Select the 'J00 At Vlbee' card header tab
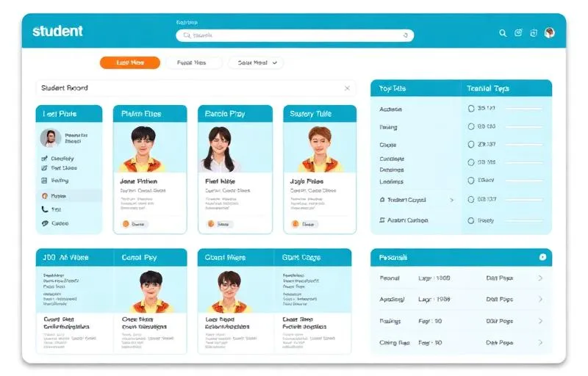588x376 pixels. (75, 257)
